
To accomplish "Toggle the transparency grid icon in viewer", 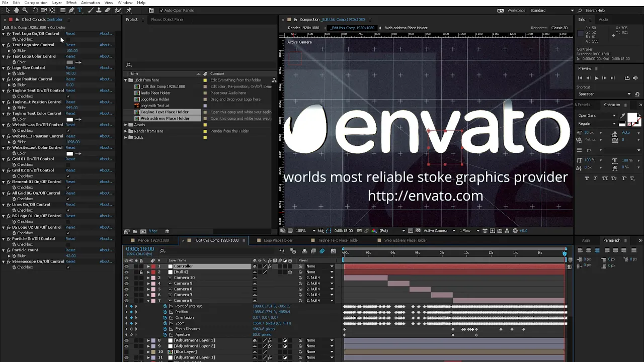I will 418,231.
